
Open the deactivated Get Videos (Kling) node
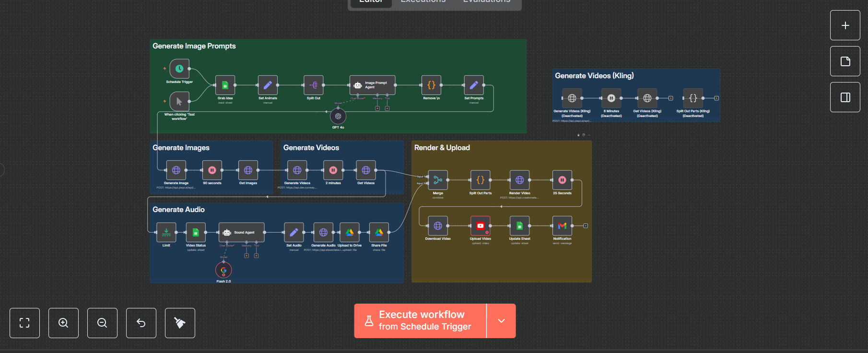(x=647, y=98)
